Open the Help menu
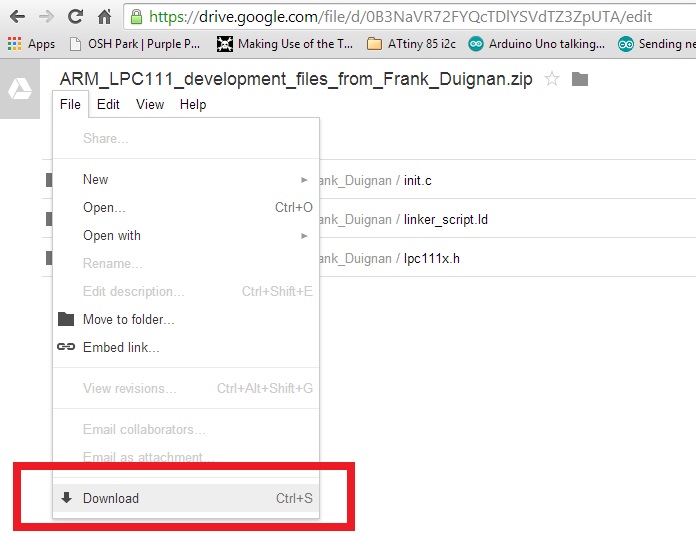The height and width of the screenshot is (552, 696). 193,104
